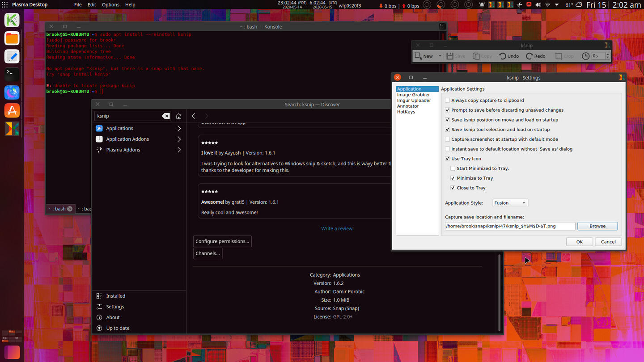Screen dimensions: 644x362
Task: Toggle the Minimize to Tray checkbox
Action: (453, 178)
